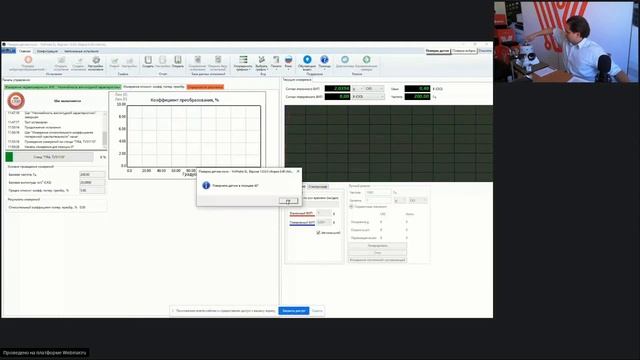The image size is (640, 360).
Task: Click OK in the sensor position dialog
Action: point(289,201)
